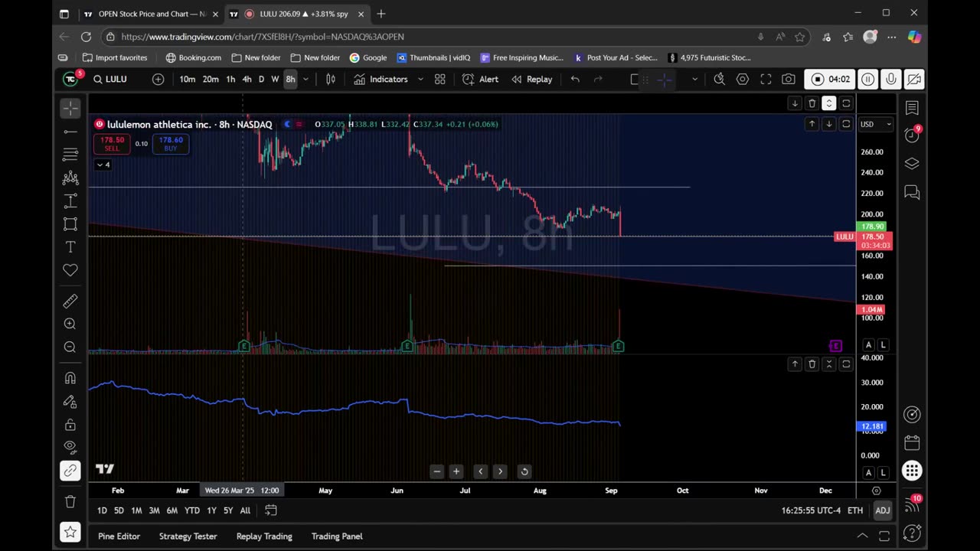
Task: Click the zoom in magnifier tool
Action: [70, 324]
